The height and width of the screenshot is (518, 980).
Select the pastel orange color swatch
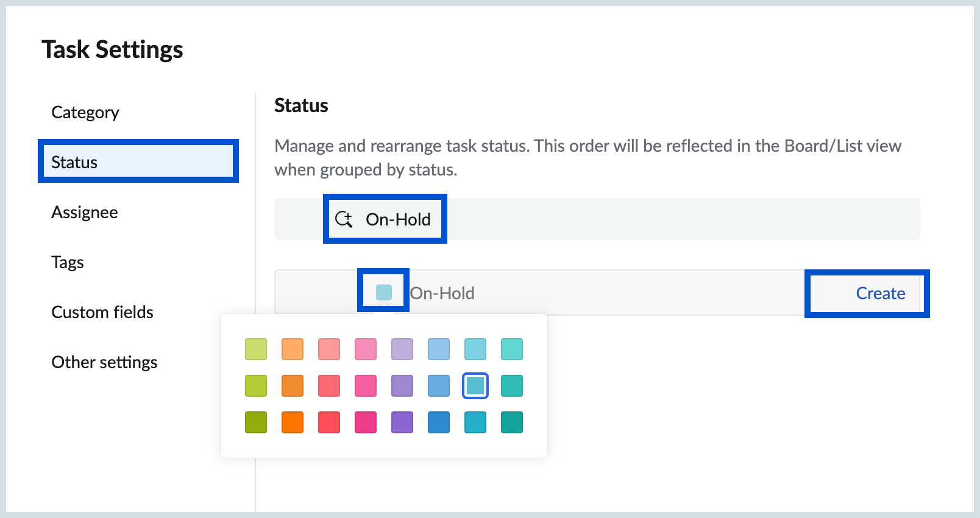coord(293,349)
